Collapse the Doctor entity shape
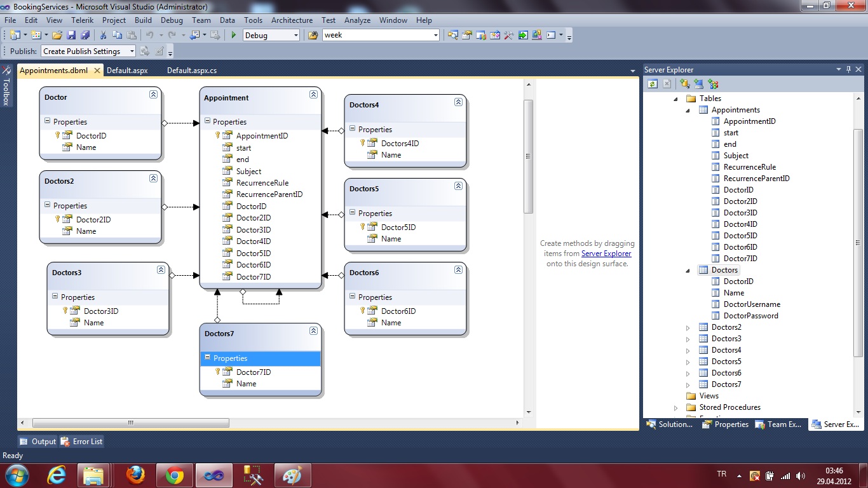The height and width of the screenshot is (488, 868). 153,94
